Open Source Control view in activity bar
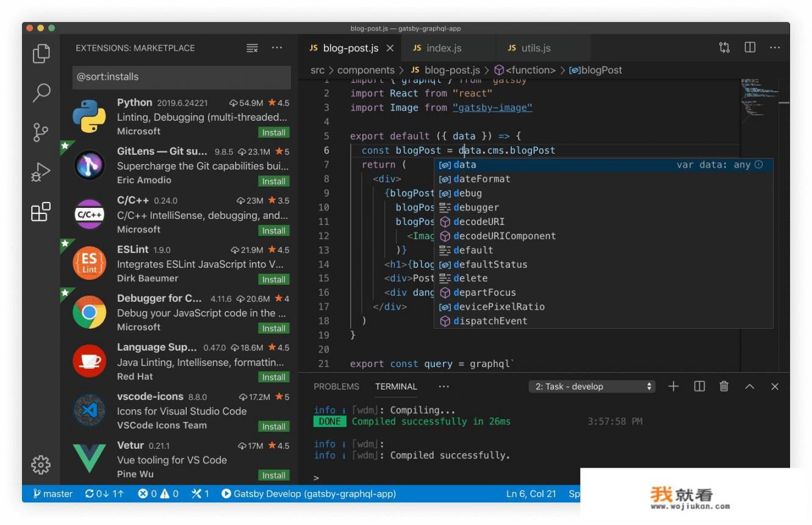Screen dimensions: 812x525 (x=41, y=132)
